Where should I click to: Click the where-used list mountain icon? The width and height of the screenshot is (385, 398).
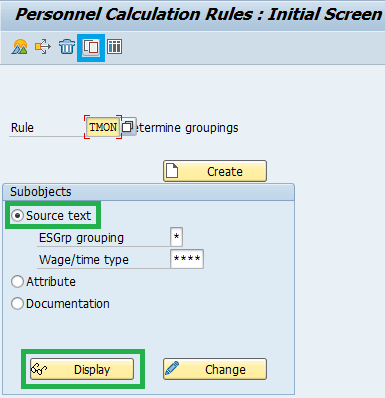coord(20,47)
